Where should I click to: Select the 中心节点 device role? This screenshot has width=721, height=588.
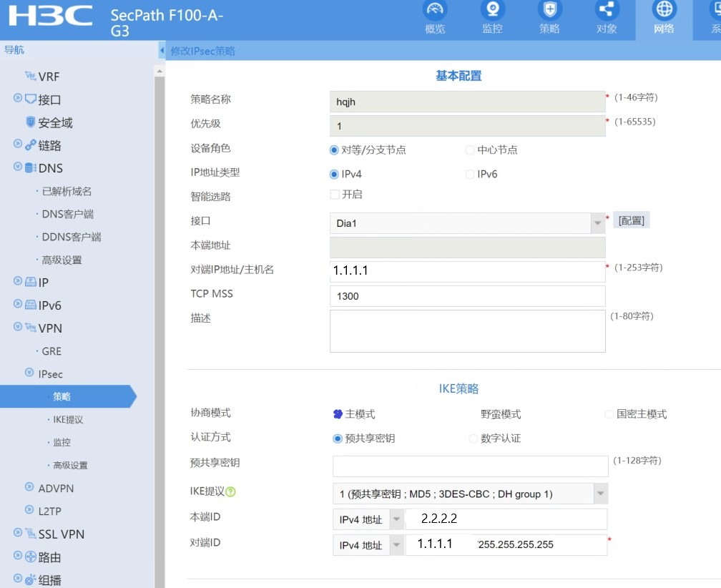[470, 150]
